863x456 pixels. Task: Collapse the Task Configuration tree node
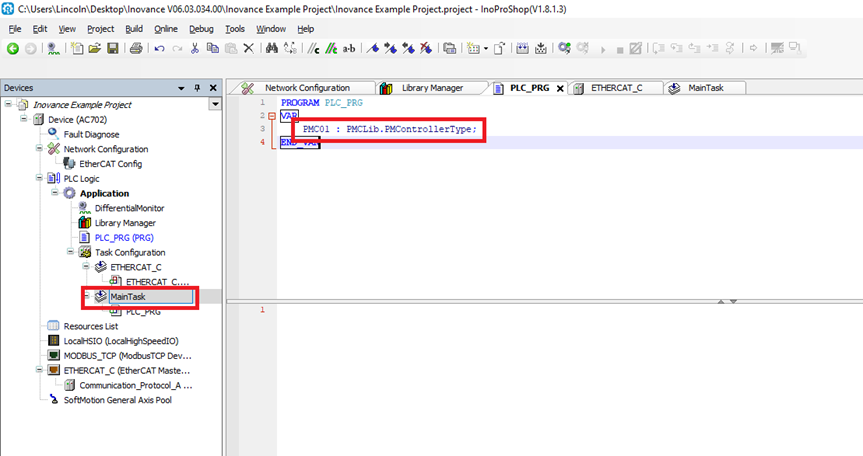(x=71, y=252)
